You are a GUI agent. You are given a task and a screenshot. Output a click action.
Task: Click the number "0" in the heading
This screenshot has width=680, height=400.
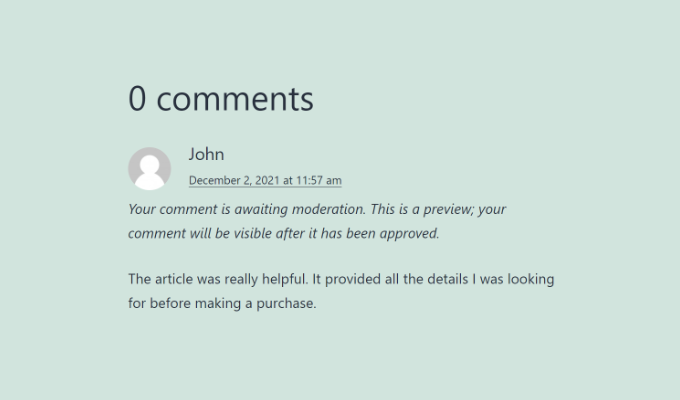pos(138,98)
